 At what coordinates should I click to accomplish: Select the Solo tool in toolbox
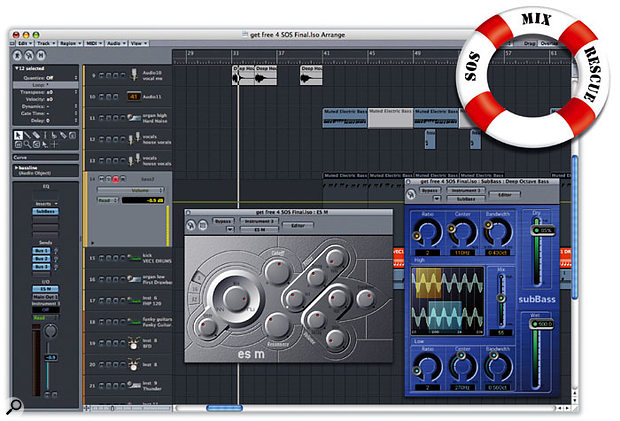point(72,135)
